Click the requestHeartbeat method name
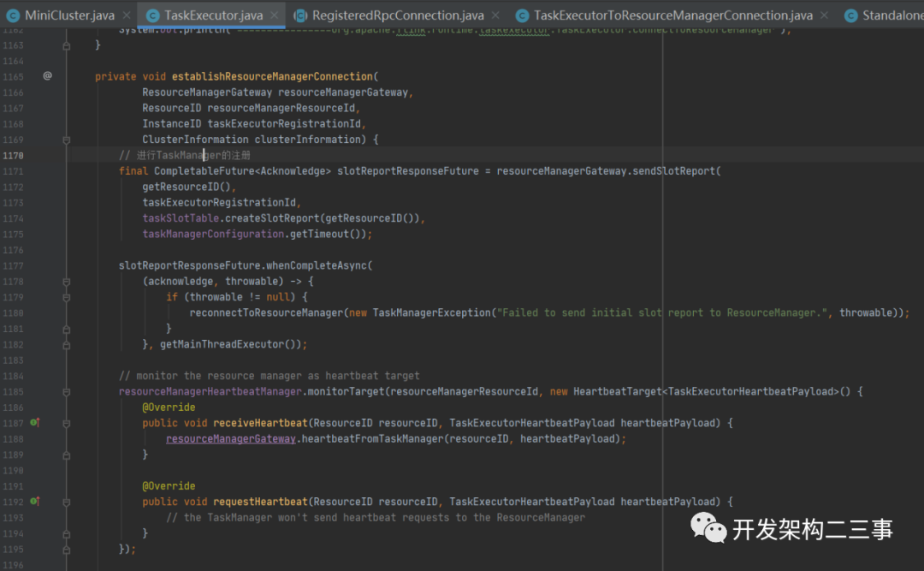 (x=260, y=502)
